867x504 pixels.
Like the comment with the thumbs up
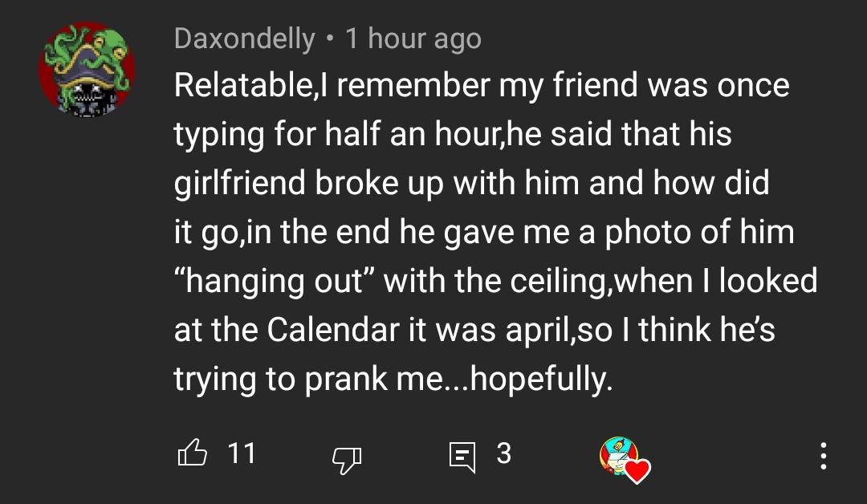pyautogui.click(x=193, y=454)
